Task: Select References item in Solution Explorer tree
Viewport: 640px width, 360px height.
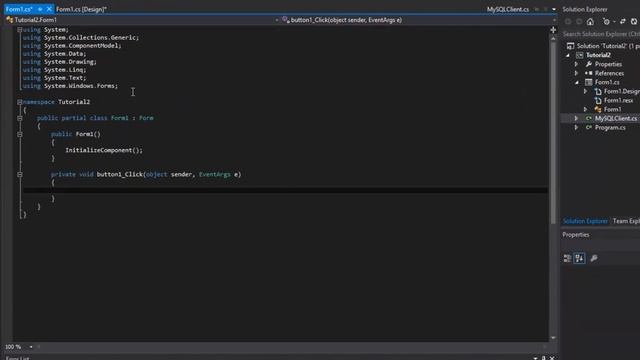Action: [609, 73]
